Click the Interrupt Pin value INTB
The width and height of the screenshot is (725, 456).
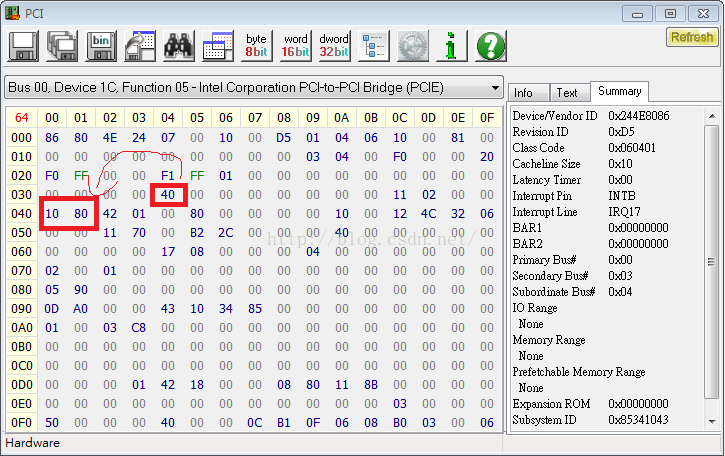point(622,196)
